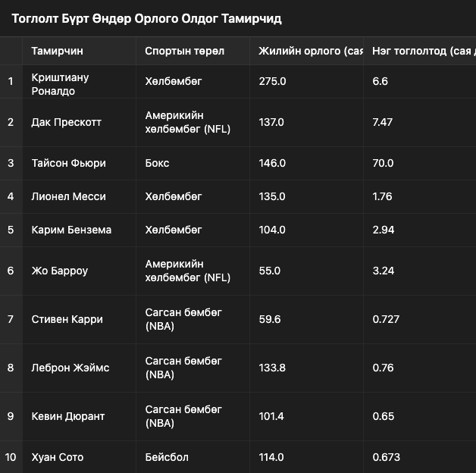Viewport: 476px width, 473px height.
Task: Click row number 10
Action: pyautogui.click(x=11, y=457)
